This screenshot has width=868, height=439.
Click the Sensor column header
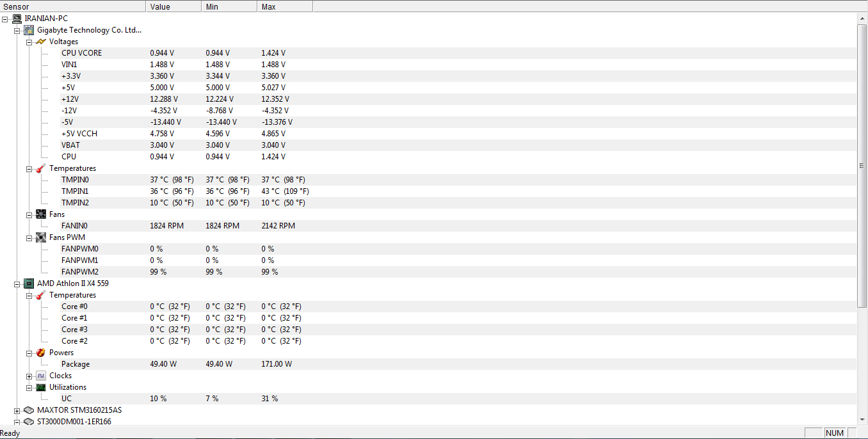pyautogui.click(x=73, y=6)
